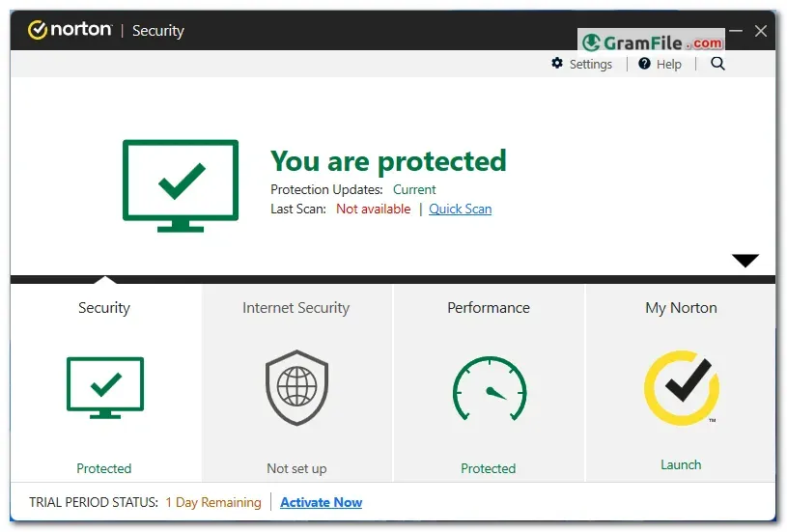Click the large green protected monitor icon
Screen dimensions: 787x532
[x=181, y=185]
